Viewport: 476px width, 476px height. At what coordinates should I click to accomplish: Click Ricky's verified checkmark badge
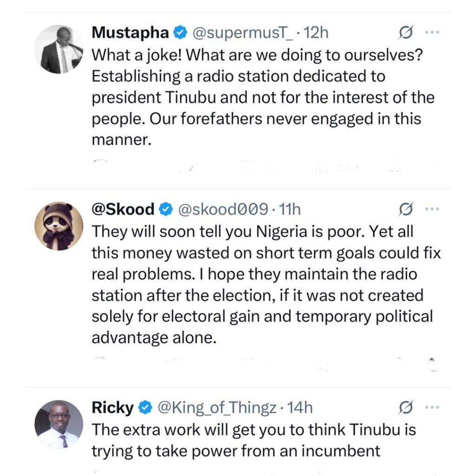(x=145, y=408)
